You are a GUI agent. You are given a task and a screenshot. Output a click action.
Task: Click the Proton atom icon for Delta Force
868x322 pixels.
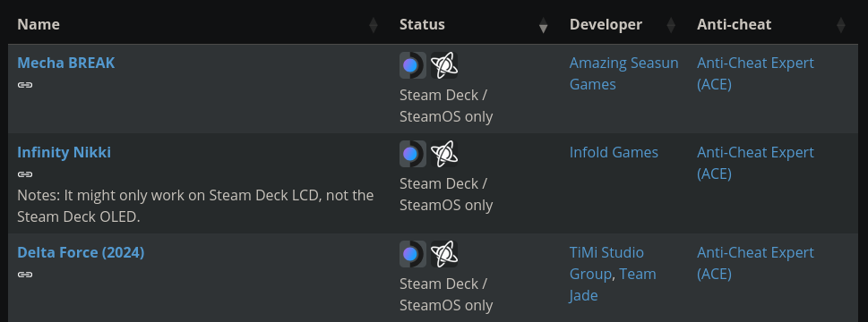[x=444, y=254]
